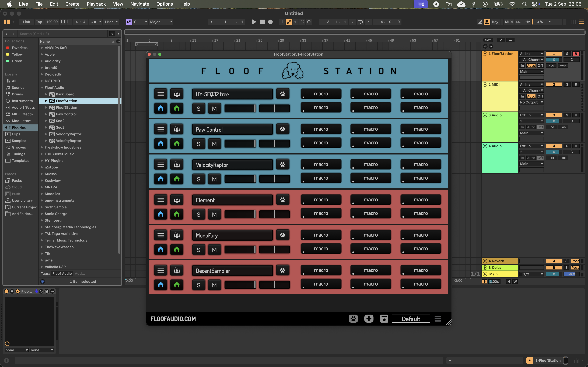This screenshot has width=588, height=367.
Task: Collapse the Floof Audio folder
Action: pyautogui.click(x=42, y=88)
